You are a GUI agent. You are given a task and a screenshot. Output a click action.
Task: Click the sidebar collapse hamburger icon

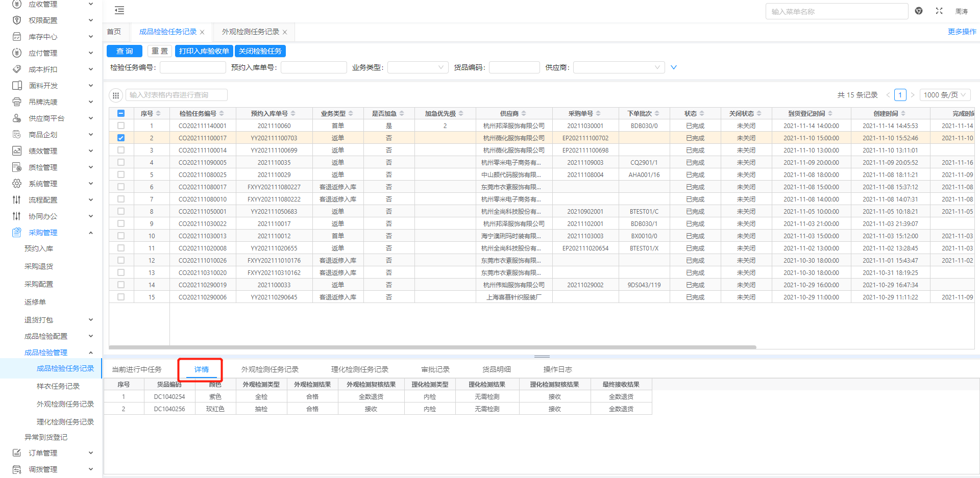click(119, 10)
